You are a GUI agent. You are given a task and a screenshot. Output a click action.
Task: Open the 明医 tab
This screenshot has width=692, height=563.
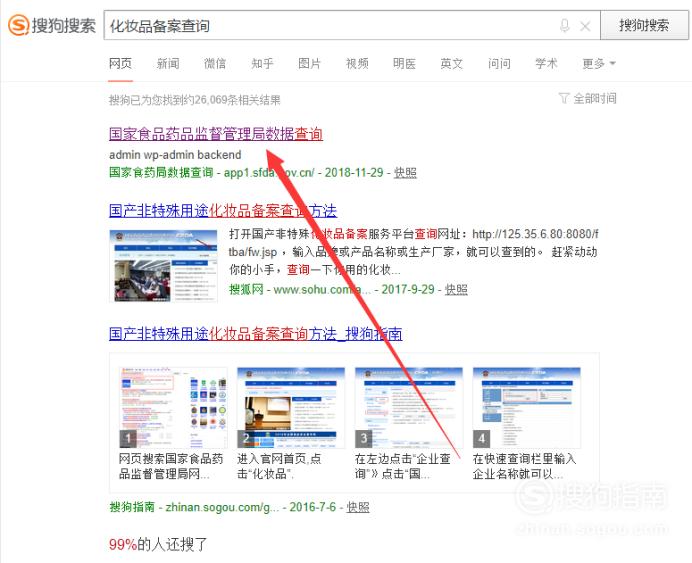point(404,64)
